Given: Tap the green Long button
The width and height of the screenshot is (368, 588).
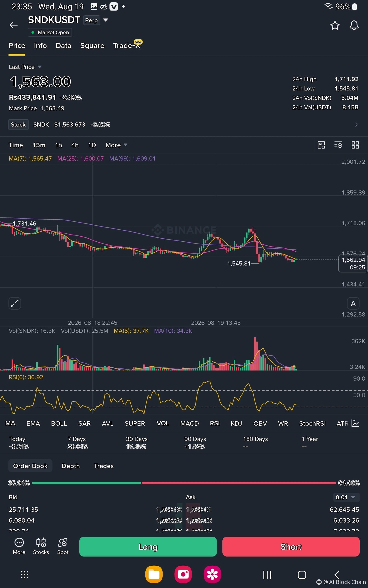Looking at the screenshot, I should pos(148,547).
